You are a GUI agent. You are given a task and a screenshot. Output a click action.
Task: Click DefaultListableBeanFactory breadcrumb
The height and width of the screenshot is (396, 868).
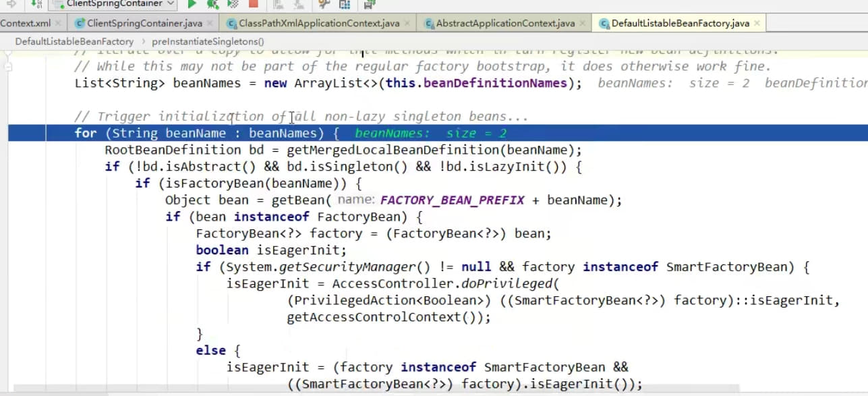[74, 41]
